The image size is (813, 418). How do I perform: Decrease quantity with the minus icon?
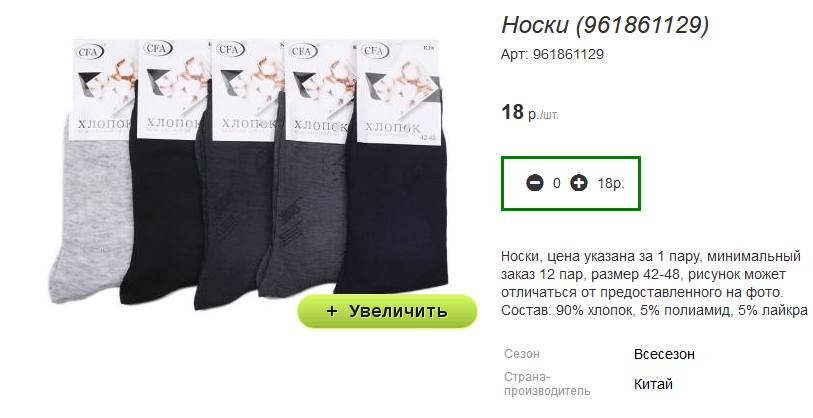click(535, 183)
